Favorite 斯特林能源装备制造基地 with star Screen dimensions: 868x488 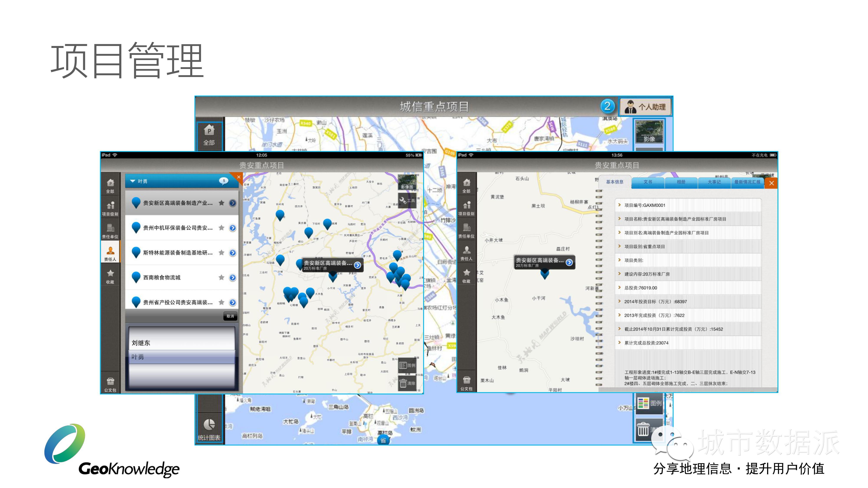[221, 253]
